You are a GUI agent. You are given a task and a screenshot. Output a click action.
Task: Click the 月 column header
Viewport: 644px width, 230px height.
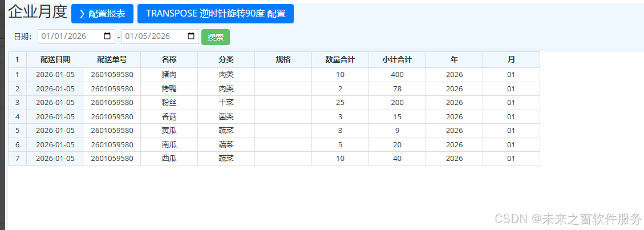511,59
